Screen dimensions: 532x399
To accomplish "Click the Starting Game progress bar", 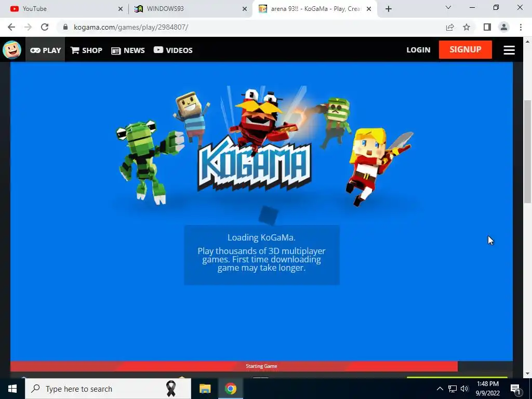I will click(x=261, y=366).
